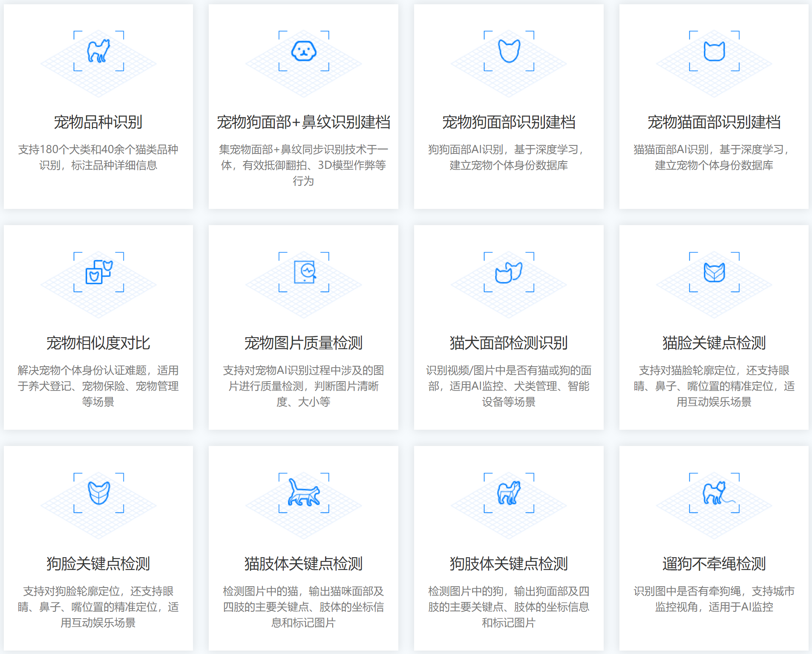Click the pet similarity comparison icon

98,272
